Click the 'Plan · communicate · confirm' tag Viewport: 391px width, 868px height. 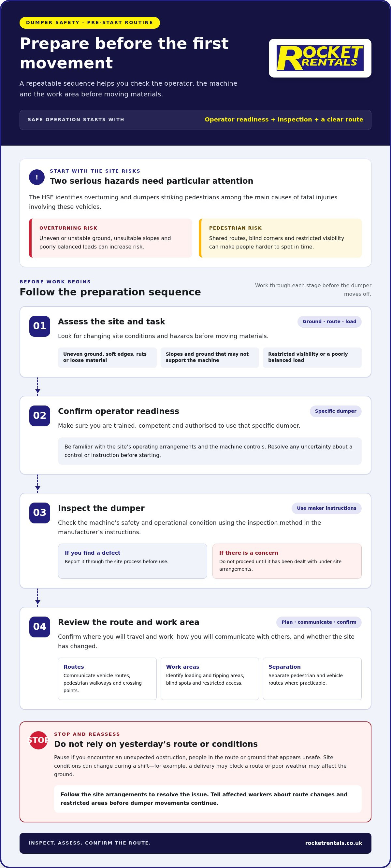(x=319, y=622)
